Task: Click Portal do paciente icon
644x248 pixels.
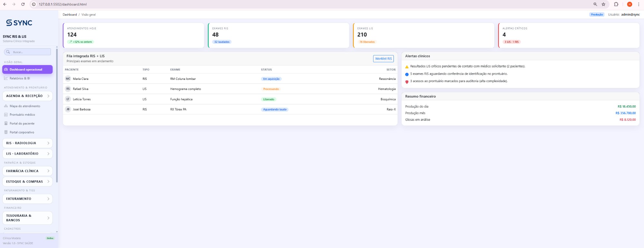Action: point(6,123)
